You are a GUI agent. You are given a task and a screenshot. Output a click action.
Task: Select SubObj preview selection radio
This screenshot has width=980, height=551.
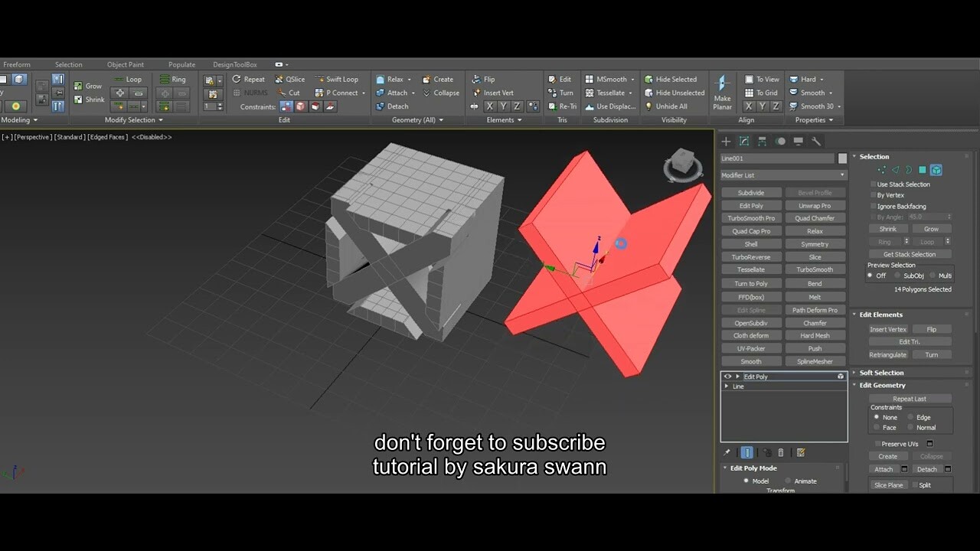(897, 275)
